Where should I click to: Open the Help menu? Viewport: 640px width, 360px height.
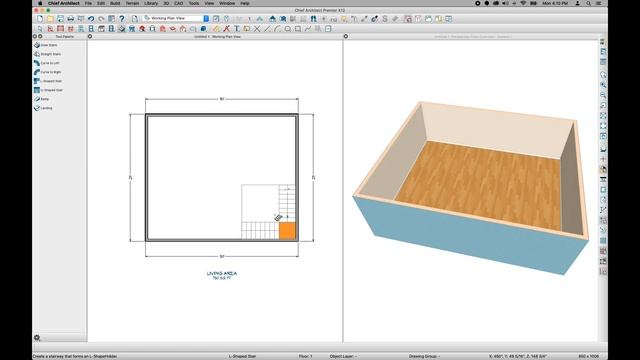click(x=245, y=3)
